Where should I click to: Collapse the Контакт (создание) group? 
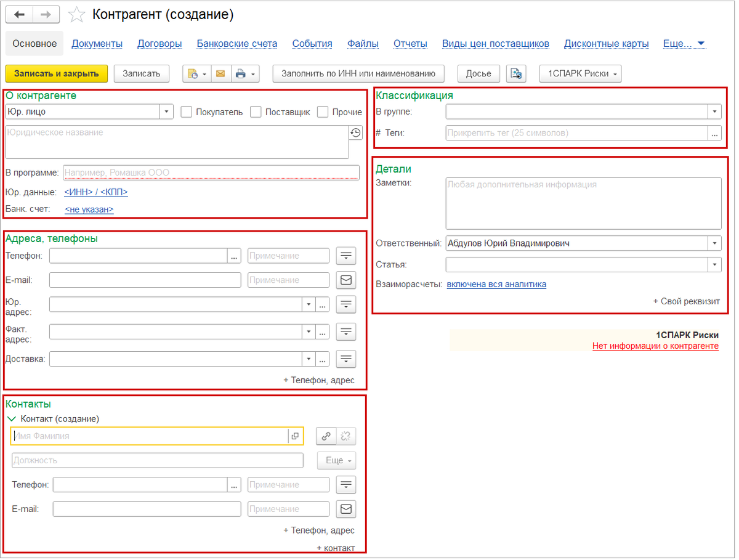point(12,419)
